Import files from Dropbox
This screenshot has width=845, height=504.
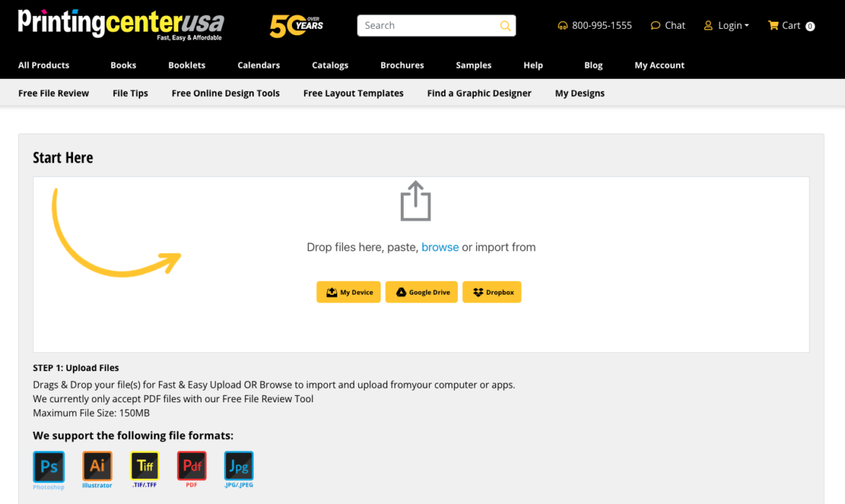click(x=492, y=292)
